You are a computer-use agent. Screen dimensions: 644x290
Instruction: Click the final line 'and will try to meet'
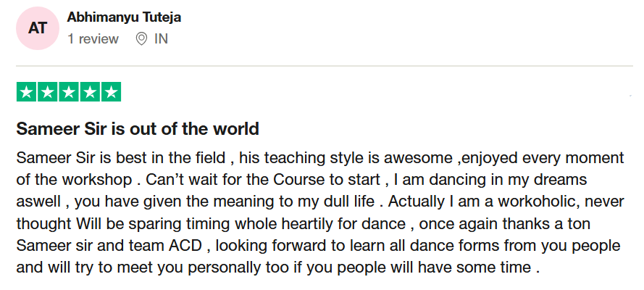279,267
